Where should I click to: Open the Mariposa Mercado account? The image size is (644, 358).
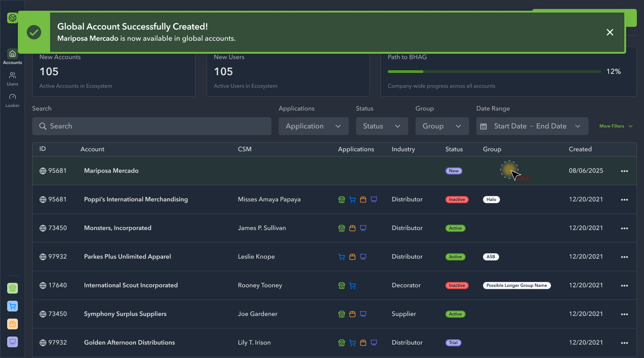[111, 171]
